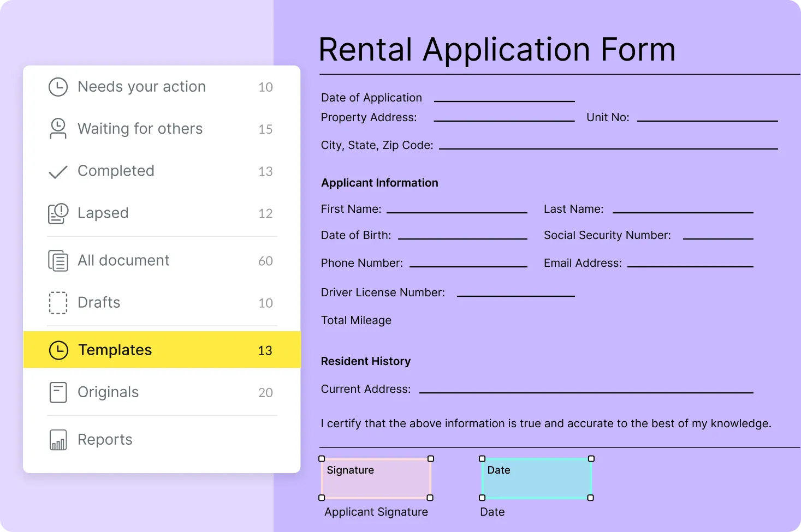Open Waiting for others documents
Viewport: 801px width, 532px height.
coord(162,129)
